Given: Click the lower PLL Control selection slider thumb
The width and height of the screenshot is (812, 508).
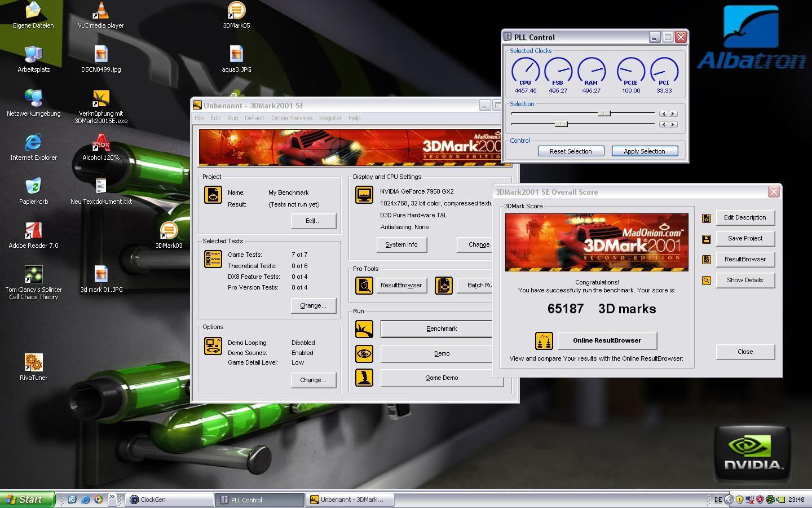Looking at the screenshot, I should (x=561, y=124).
